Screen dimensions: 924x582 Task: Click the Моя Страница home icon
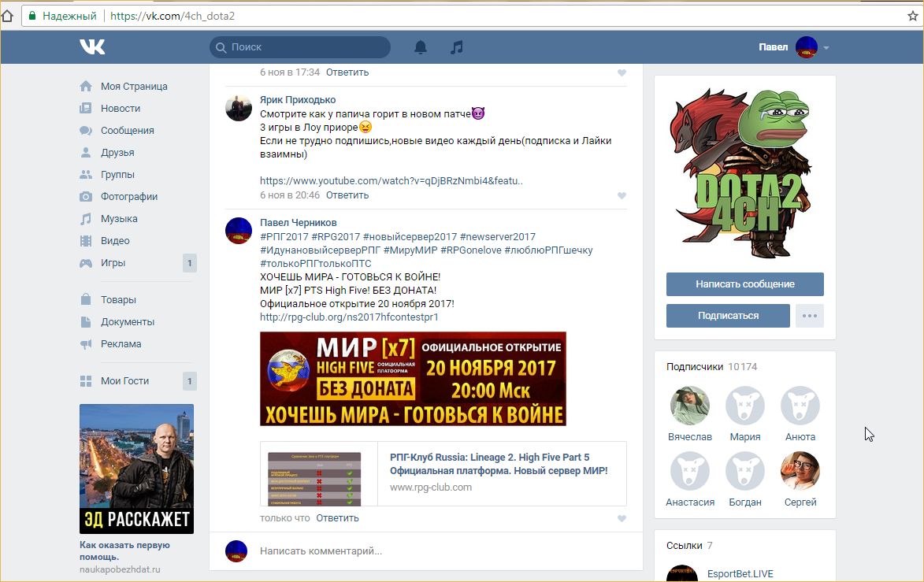(86, 86)
